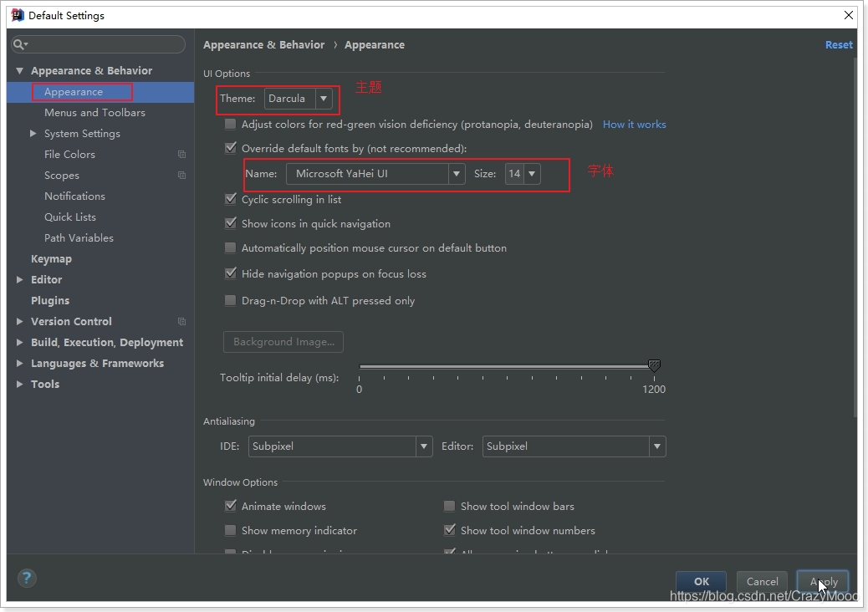Viewport: 868px width, 612px height.
Task: Expand the Version Control node
Action: tap(20, 322)
